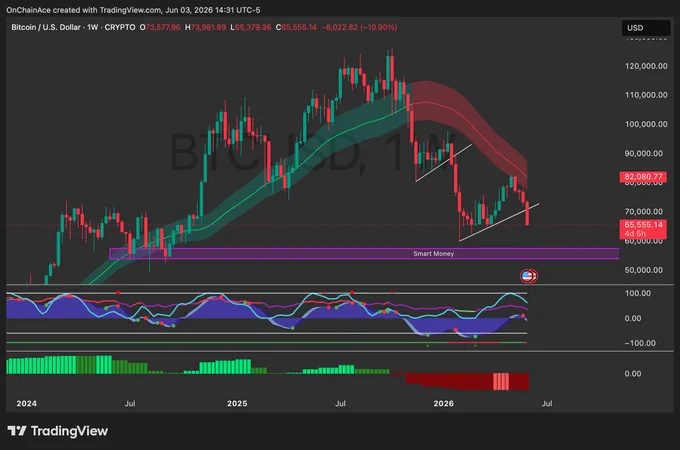This screenshot has width=680, height=450.
Task: Click the 65,555.14 current price label
Action: point(643,225)
